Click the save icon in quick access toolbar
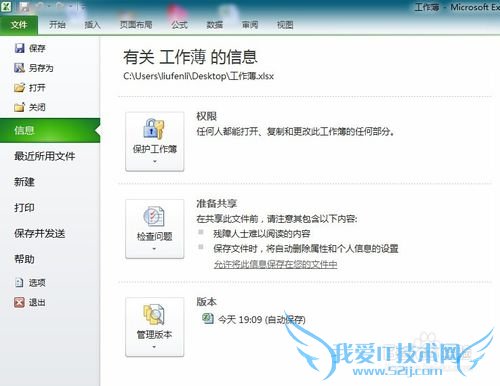This screenshot has width=500, height=386. click(24, 7)
